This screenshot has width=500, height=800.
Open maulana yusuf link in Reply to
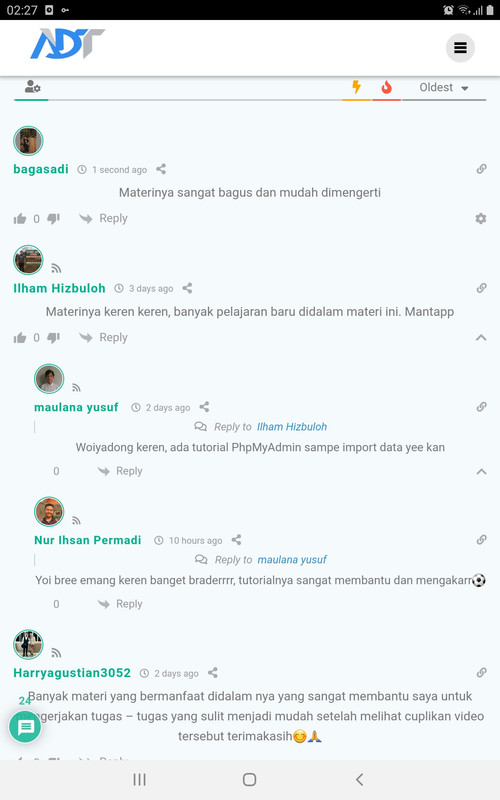pos(292,560)
